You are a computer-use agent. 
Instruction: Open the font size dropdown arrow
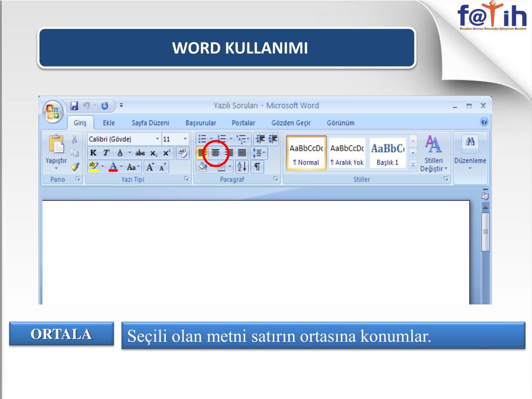(x=185, y=139)
